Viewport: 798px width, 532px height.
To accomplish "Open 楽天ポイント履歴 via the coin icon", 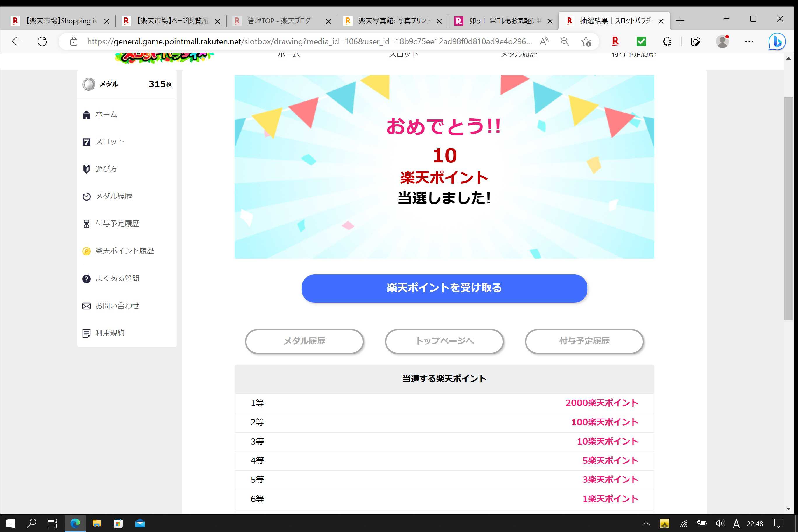I will coord(86,251).
